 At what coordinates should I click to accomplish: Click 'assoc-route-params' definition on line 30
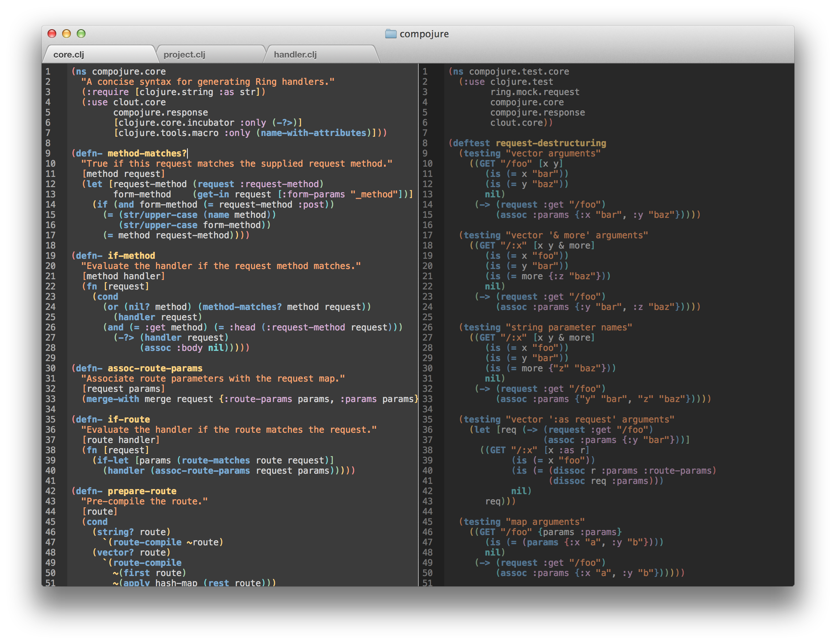coord(155,368)
